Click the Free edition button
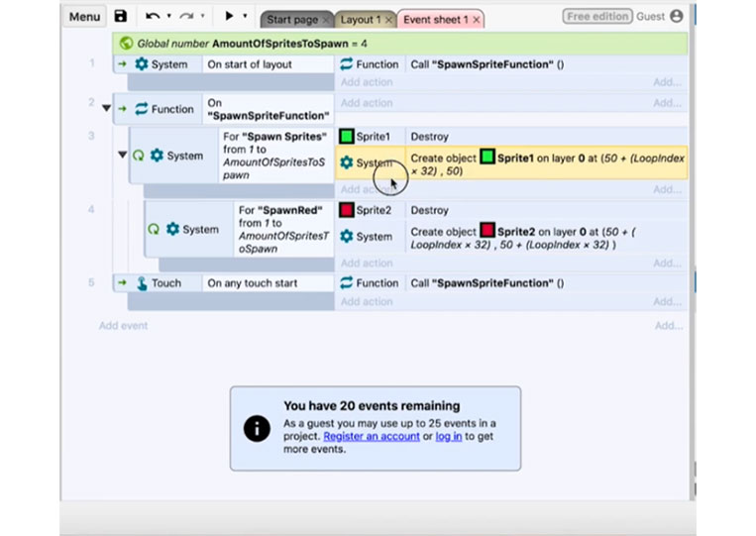The width and height of the screenshot is (756, 536). [x=597, y=17]
